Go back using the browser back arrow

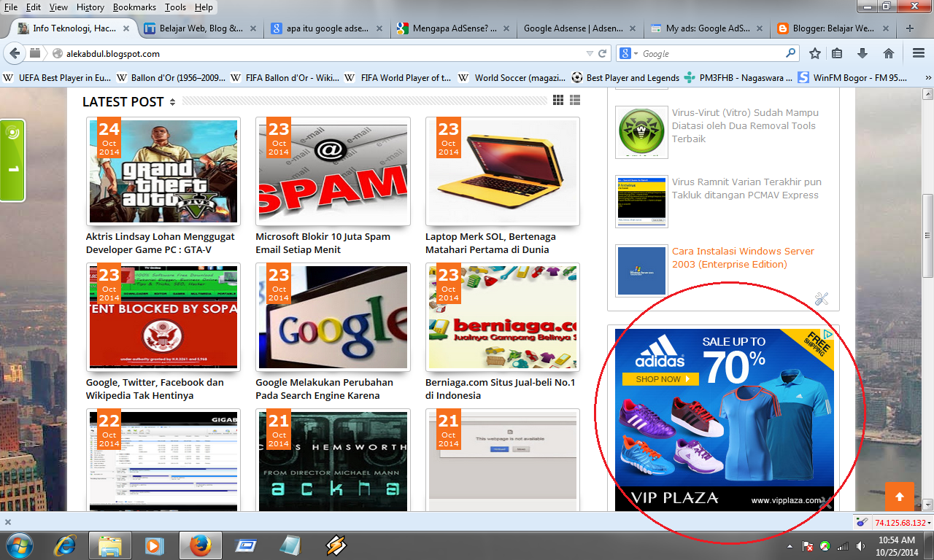tap(15, 53)
